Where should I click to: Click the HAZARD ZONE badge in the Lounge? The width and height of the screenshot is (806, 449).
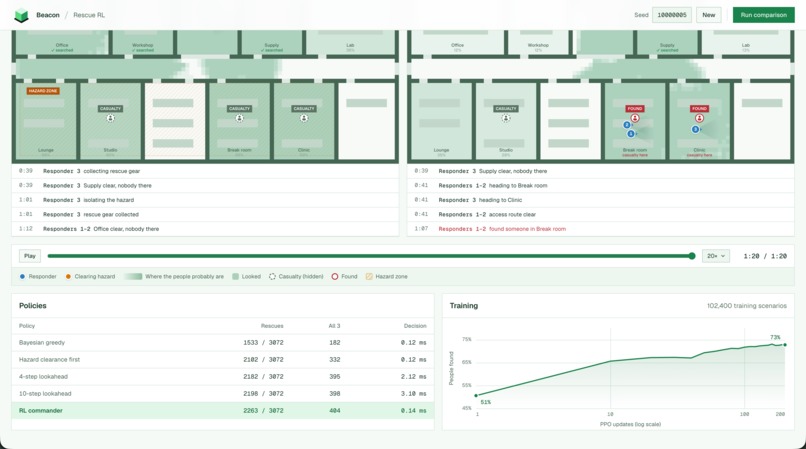43,91
